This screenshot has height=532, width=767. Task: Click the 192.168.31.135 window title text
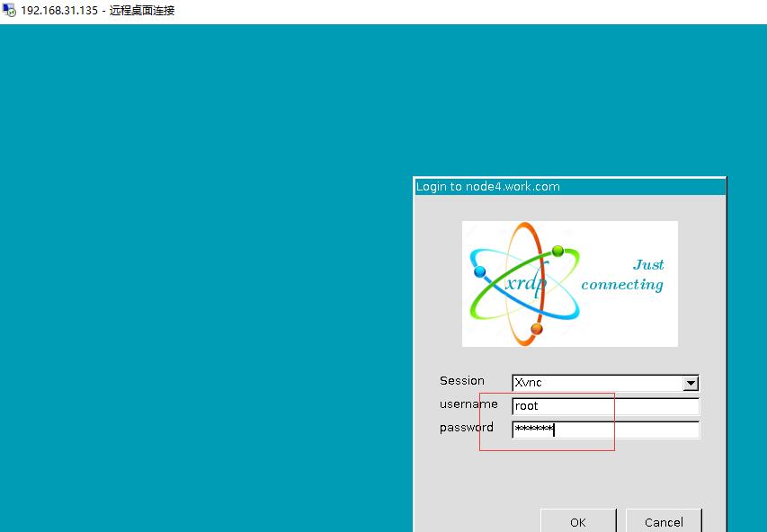[x=98, y=10]
